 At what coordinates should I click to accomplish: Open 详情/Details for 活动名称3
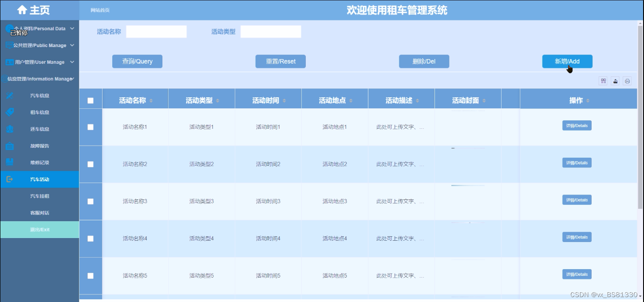[x=577, y=200]
